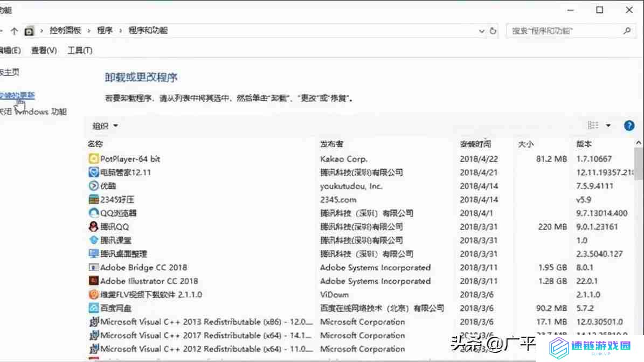Click the Adobe Illustrator CC 2018 icon
Image resolution: width=644 pixels, height=362 pixels.
(x=93, y=281)
